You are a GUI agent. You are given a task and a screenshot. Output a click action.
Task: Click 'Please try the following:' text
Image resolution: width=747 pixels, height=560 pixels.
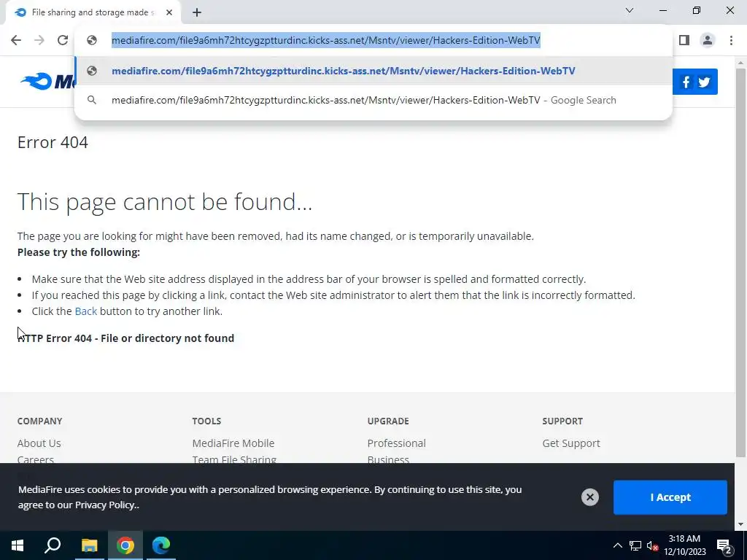pyautogui.click(x=79, y=252)
